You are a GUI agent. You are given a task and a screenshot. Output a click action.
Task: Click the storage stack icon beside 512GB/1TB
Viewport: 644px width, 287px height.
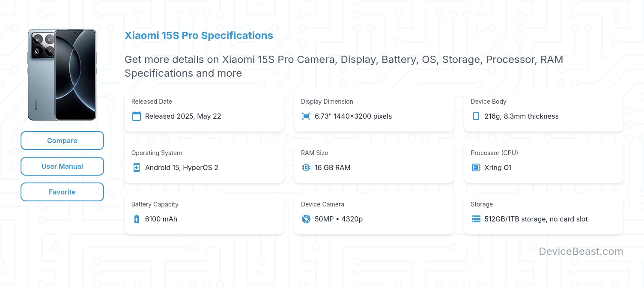pyautogui.click(x=476, y=219)
